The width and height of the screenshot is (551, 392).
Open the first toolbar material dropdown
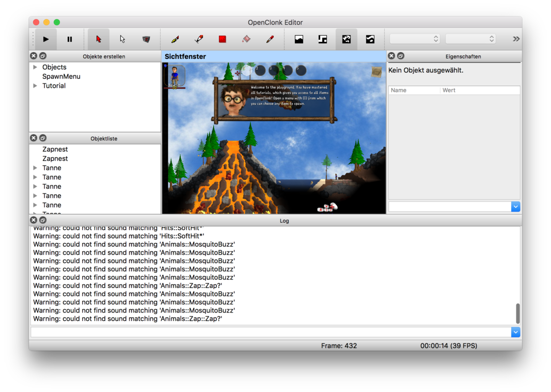pyautogui.click(x=414, y=39)
